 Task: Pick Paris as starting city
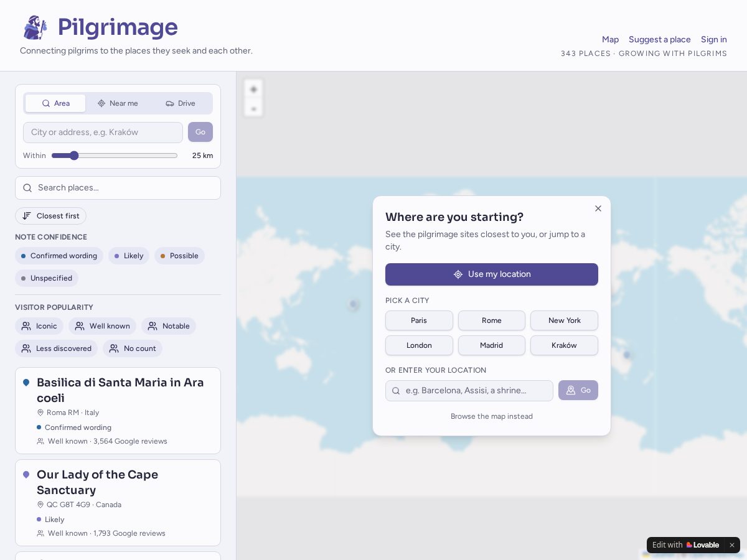[x=419, y=320]
